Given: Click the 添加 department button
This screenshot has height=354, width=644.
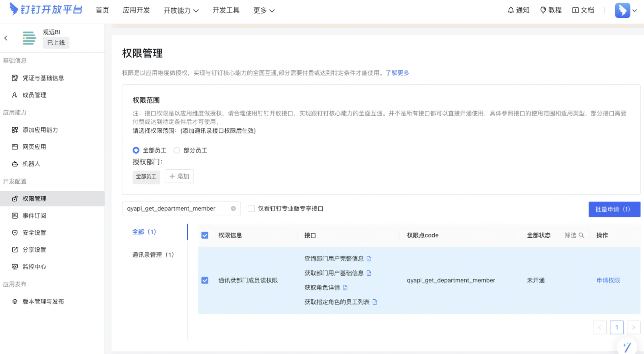Looking at the screenshot, I should click(x=179, y=176).
